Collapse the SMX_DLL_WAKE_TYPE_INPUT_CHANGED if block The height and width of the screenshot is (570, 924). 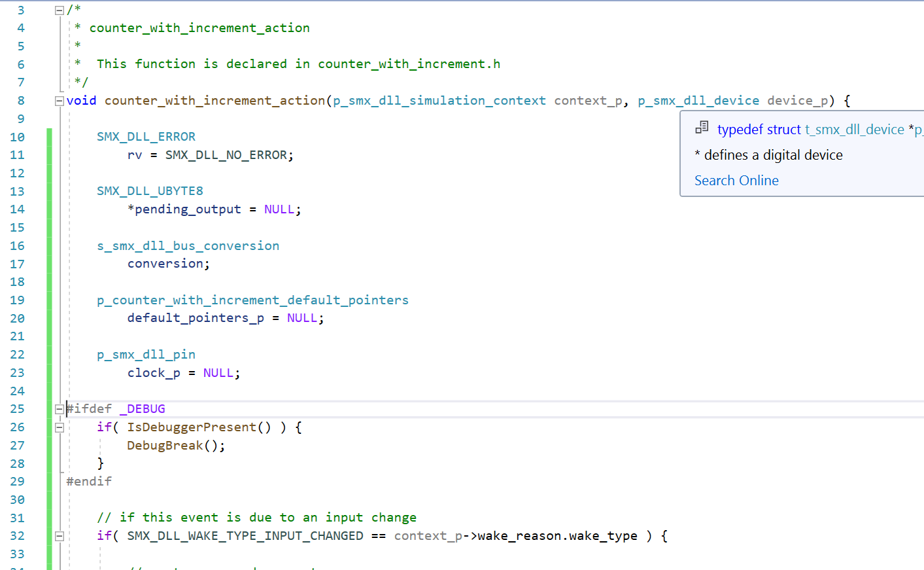click(60, 536)
